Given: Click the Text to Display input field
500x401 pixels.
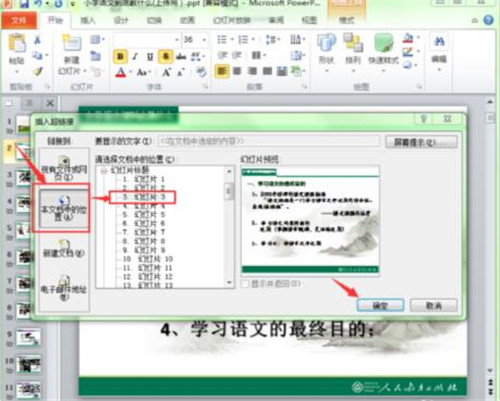Looking at the screenshot, I should [269, 141].
